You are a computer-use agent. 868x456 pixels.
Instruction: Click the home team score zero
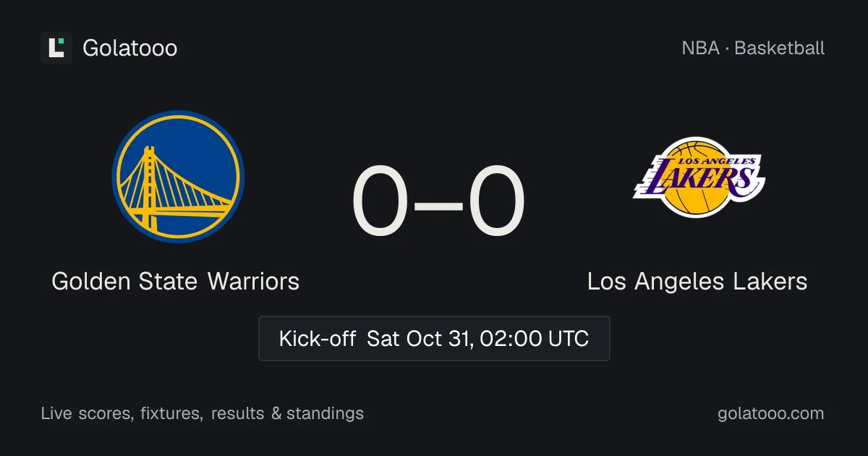[380, 203]
